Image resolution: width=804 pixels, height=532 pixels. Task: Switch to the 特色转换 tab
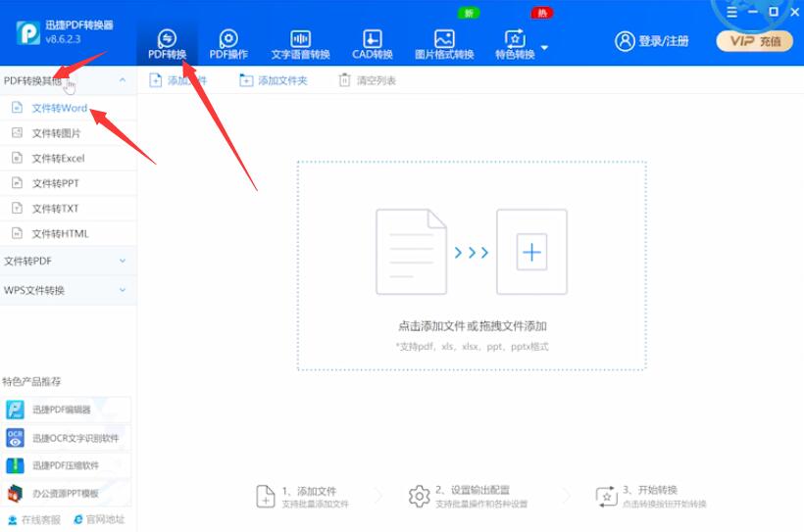[515, 45]
